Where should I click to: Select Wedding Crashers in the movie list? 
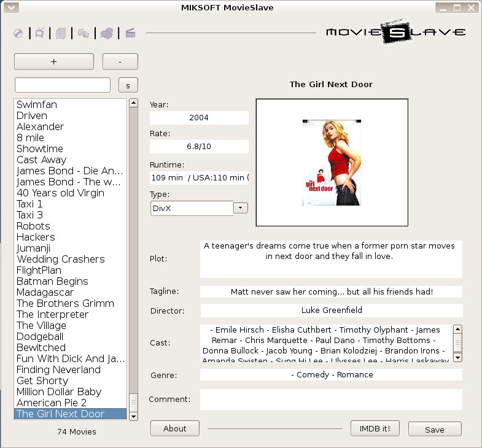(x=71, y=260)
